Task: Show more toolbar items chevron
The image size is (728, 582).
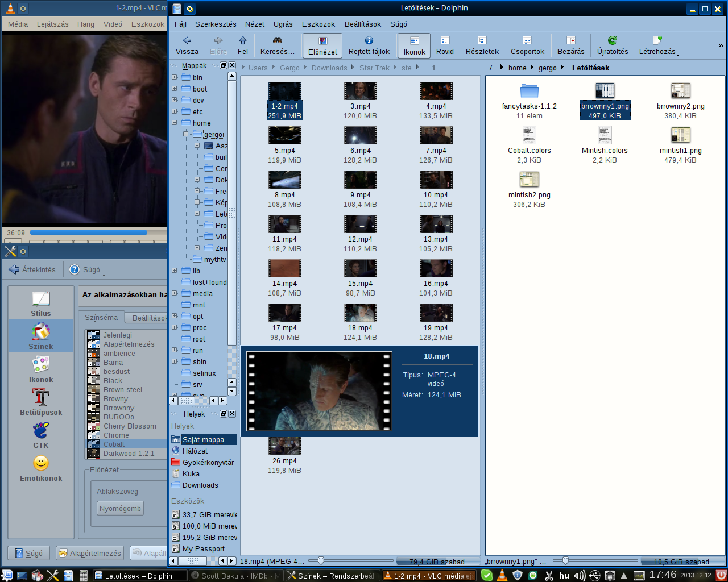Action: point(721,46)
